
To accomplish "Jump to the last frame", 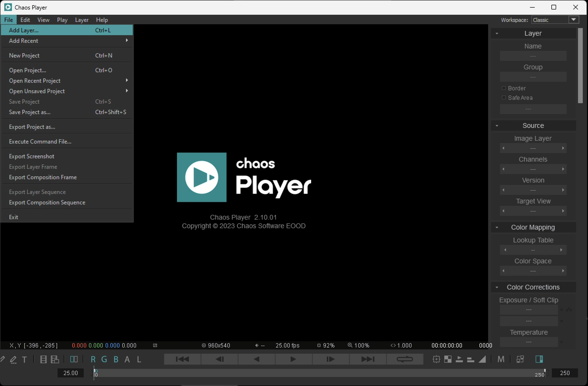I will pyautogui.click(x=368, y=359).
